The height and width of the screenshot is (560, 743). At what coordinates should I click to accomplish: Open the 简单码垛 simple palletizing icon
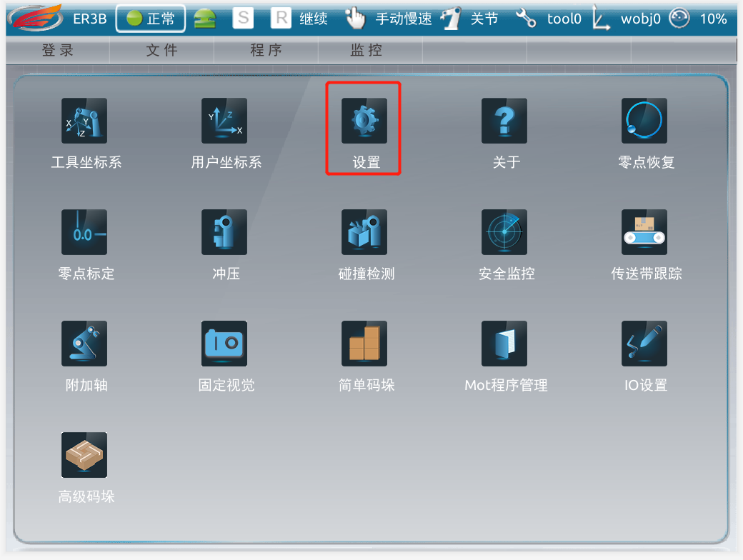click(364, 344)
